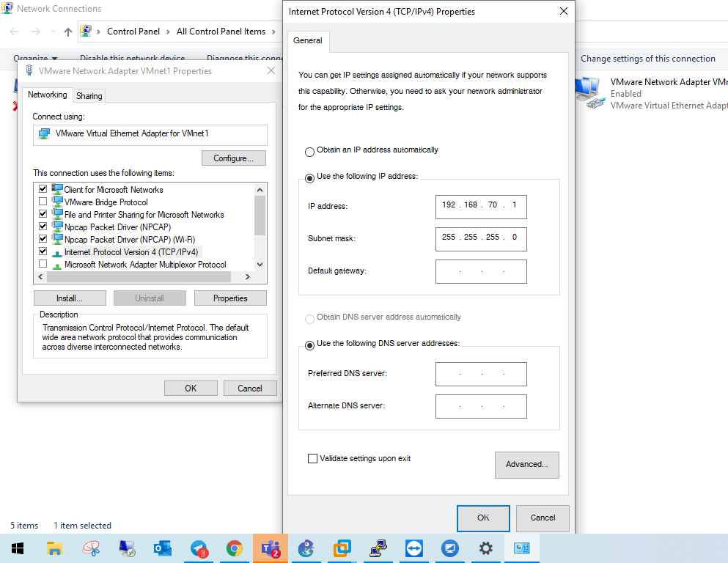This screenshot has width=728, height=563.
Task: Click OK in VMnet1 Properties dialog
Action: pos(191,388)
